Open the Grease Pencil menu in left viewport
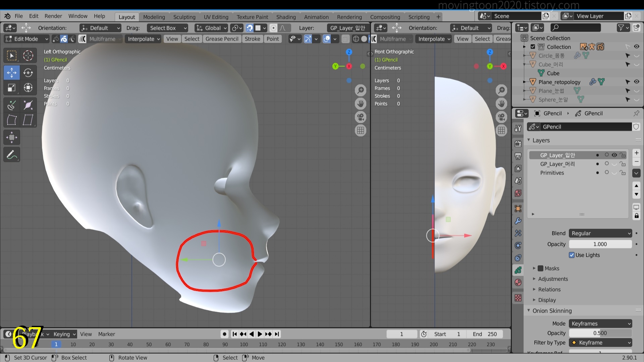Image resolution: width=644 pixels, height=362 pixels. pos(222,39)
